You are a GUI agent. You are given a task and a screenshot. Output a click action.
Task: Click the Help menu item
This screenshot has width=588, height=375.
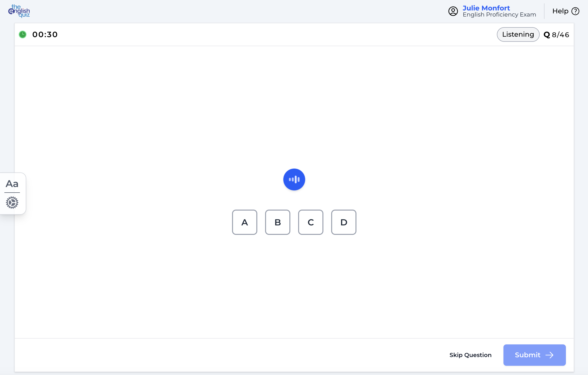561,11
